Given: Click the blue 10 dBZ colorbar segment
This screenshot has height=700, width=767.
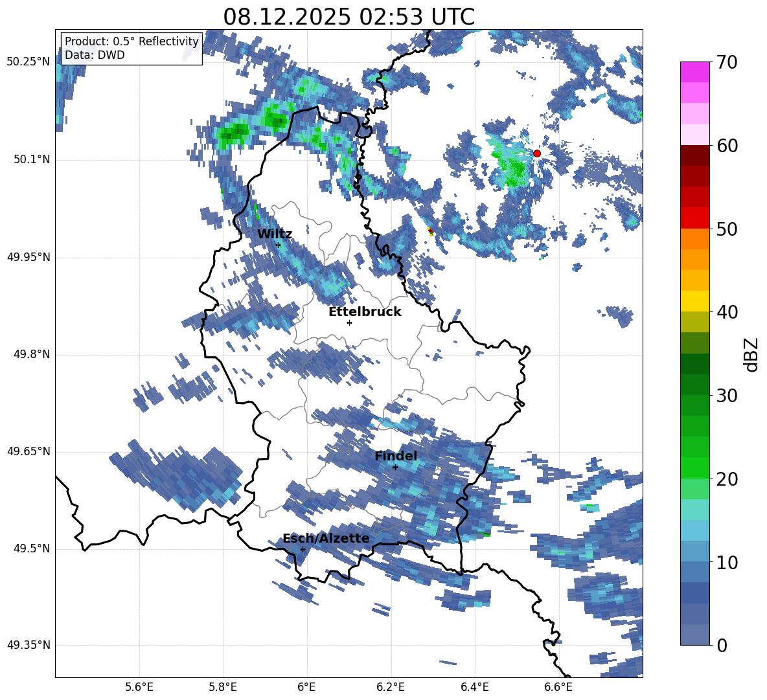Looking at the screenshot, I should coord(694,571).
